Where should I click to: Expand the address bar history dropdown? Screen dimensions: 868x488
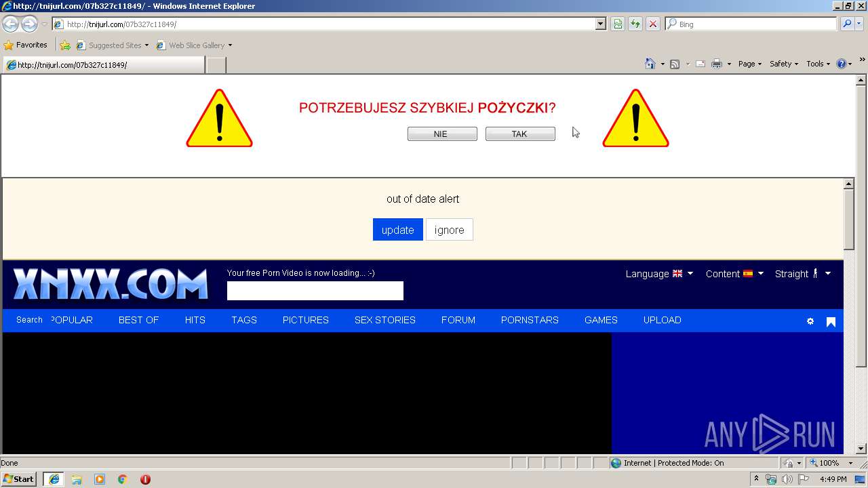(x=600, y=24)
